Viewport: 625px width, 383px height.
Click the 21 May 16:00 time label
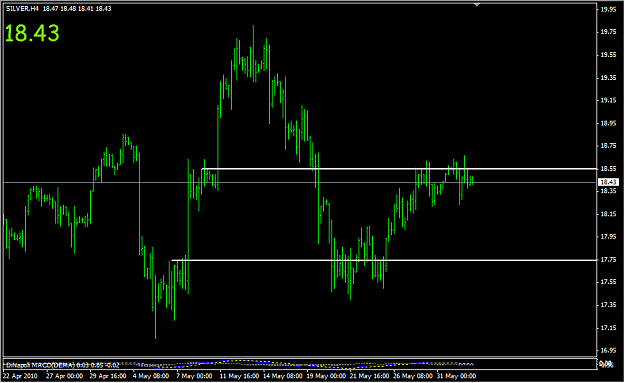[369, 376]
